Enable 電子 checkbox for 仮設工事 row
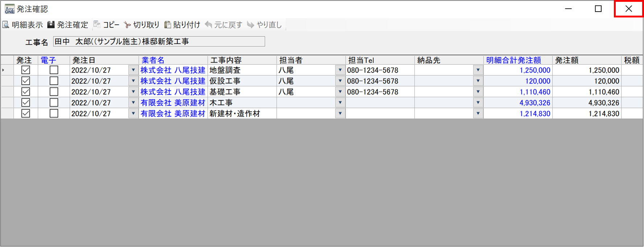Viewport: 644px width, 247px height. click(54, 81)
